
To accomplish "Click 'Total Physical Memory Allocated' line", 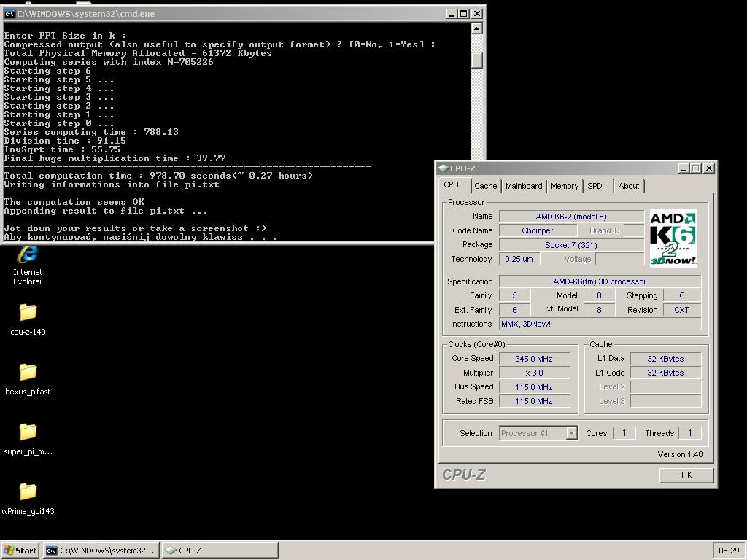I will 138,53.
